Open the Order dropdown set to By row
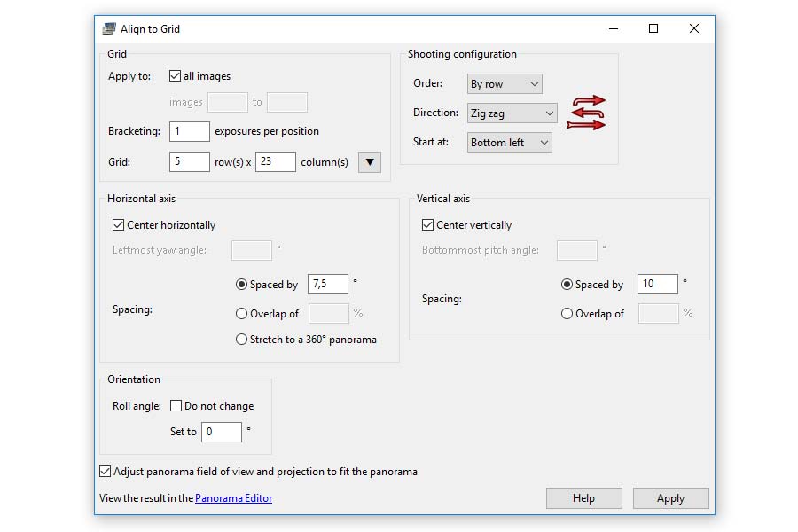This screenshot has height=532, width=798. pyautogui.click(x=505, y=84)
